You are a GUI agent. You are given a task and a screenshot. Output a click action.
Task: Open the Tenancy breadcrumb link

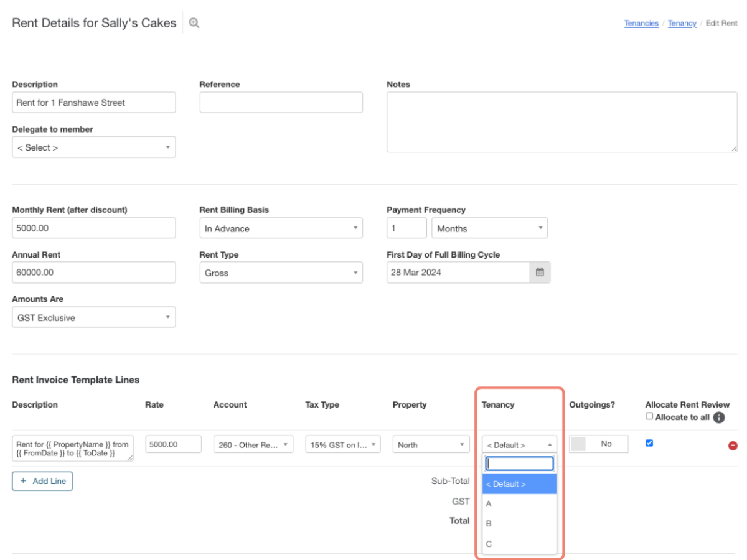(x=682, y=24)
